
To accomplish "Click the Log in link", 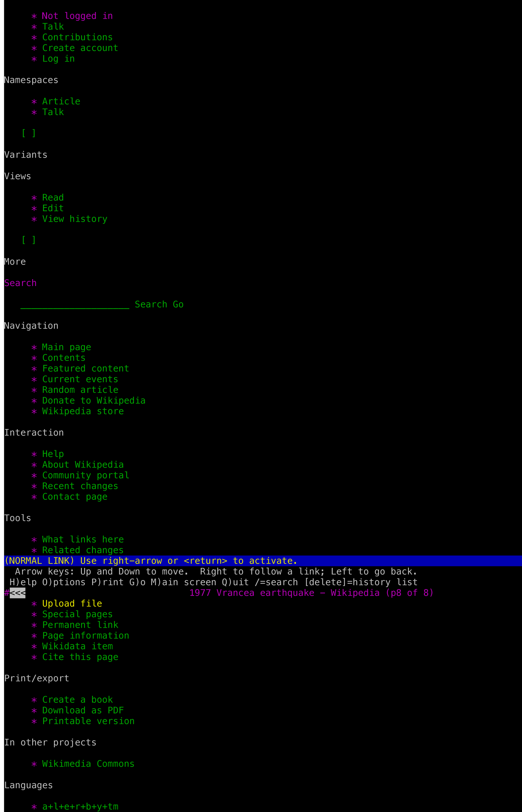I will click(58, 59).
